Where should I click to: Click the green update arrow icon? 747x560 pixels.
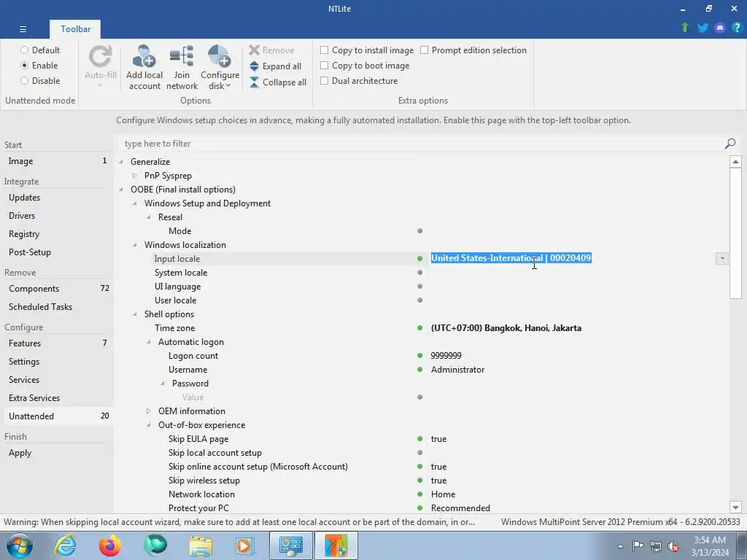click(x=685, y=28)
